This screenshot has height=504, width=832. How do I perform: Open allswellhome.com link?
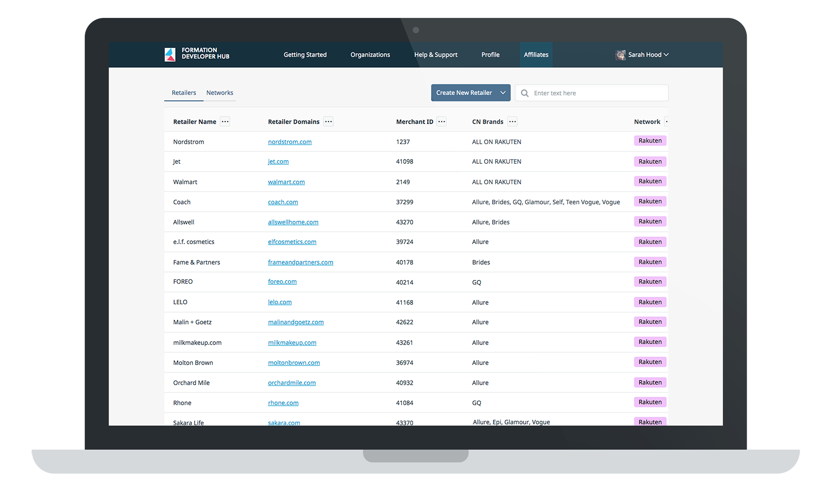click(x=293, y=222)
